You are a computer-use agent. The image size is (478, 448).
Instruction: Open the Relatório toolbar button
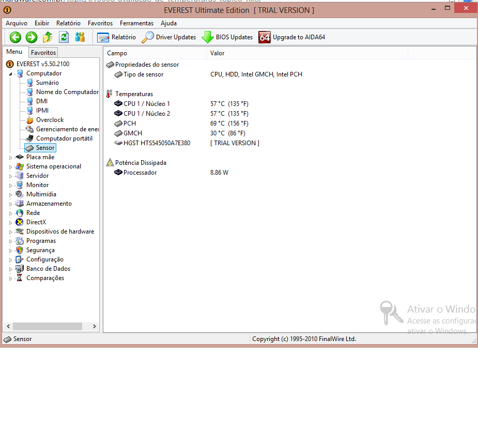[x=116, y=37]
